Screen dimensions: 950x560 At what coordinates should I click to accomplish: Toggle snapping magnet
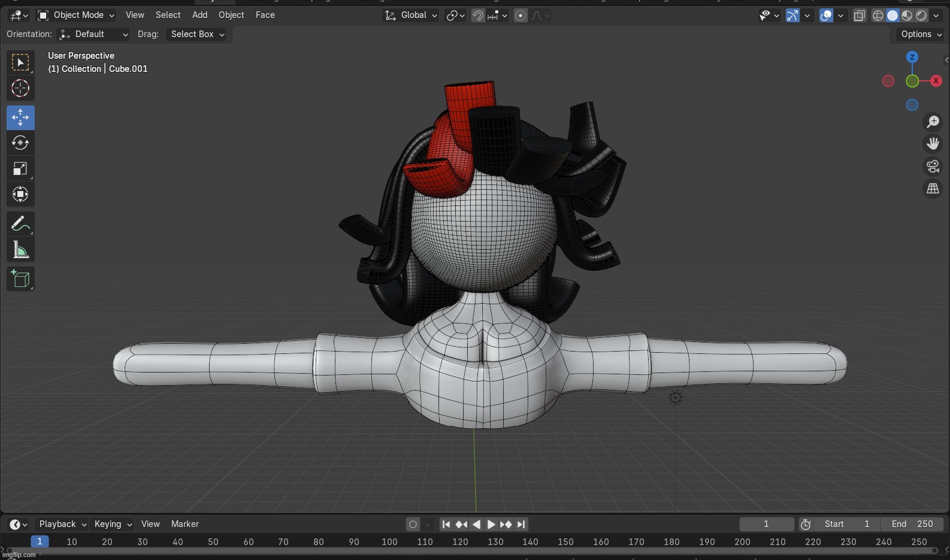click(x=478, y=15)
